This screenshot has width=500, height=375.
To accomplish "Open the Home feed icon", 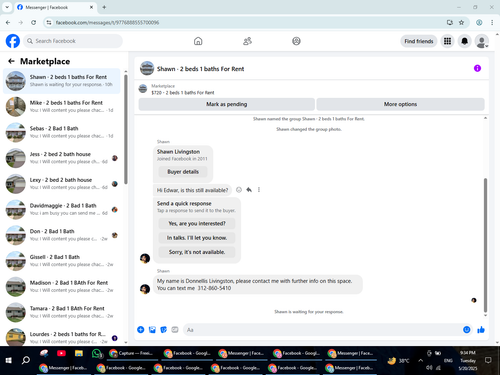I will [x=198, y=41].
